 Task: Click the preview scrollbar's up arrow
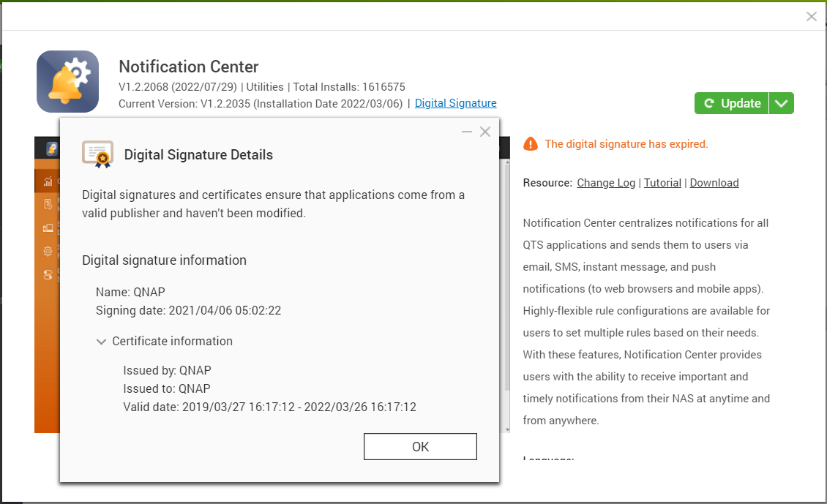[507, 163]
